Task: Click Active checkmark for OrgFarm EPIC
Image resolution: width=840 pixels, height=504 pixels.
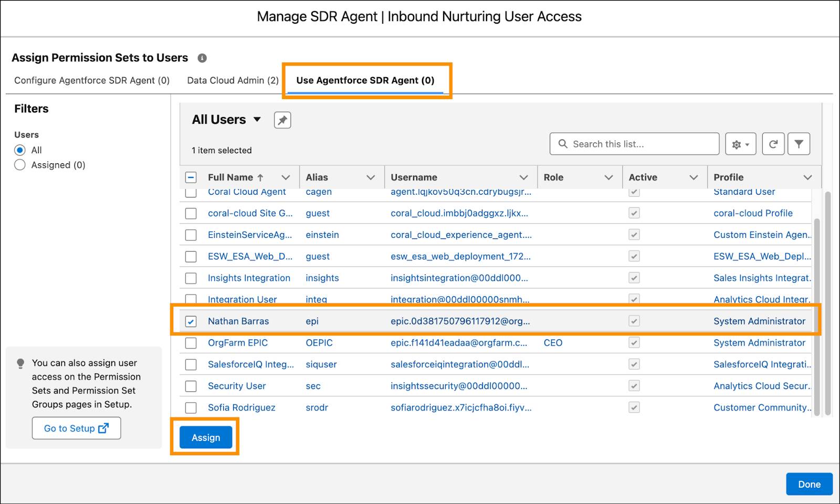Action: [634, 342]
